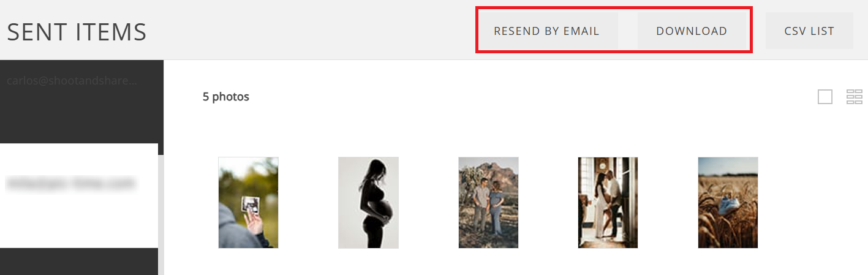Open the ultrasound picture thumbnail
Image resolution: width=868 pixels, height=275 pixels.
(x=248, y=203)
